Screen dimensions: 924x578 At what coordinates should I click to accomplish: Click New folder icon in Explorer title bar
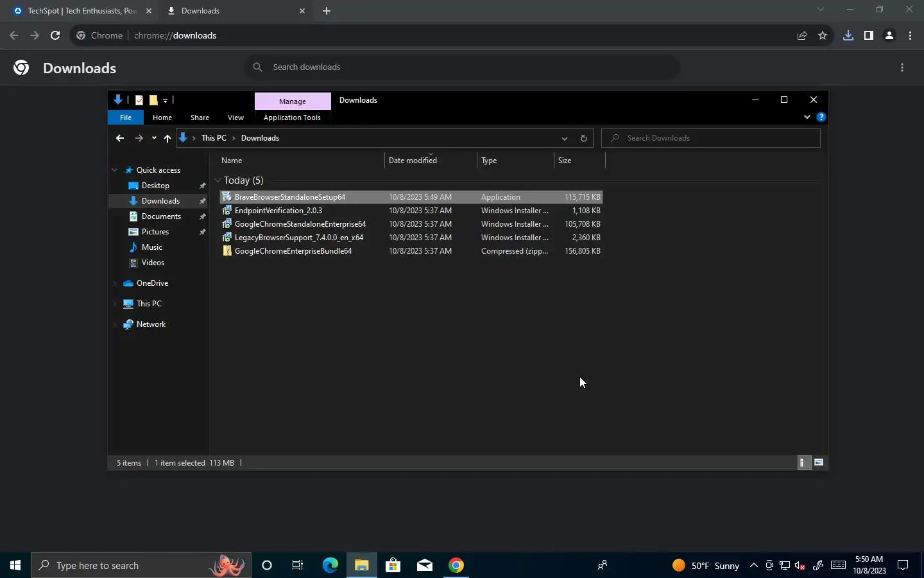[153, 100]
